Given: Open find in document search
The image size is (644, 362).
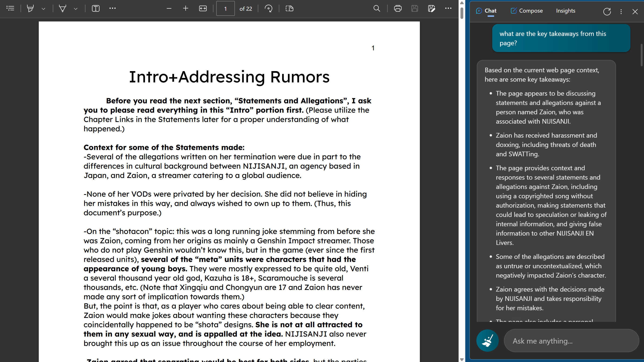Looking at the screenshot, I should point(377,8).
